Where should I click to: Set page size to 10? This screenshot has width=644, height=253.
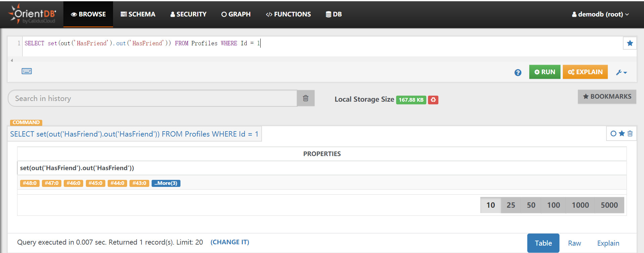click(491, 205)
